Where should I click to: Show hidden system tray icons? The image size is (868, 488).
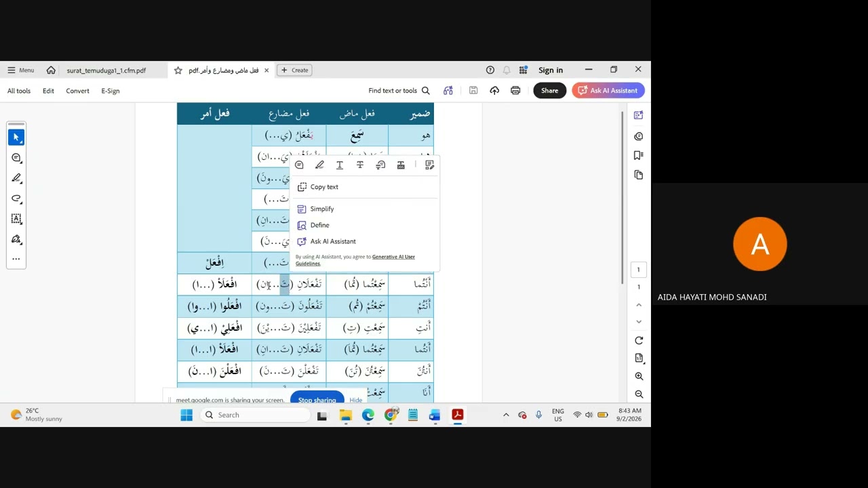coord(506,415)
